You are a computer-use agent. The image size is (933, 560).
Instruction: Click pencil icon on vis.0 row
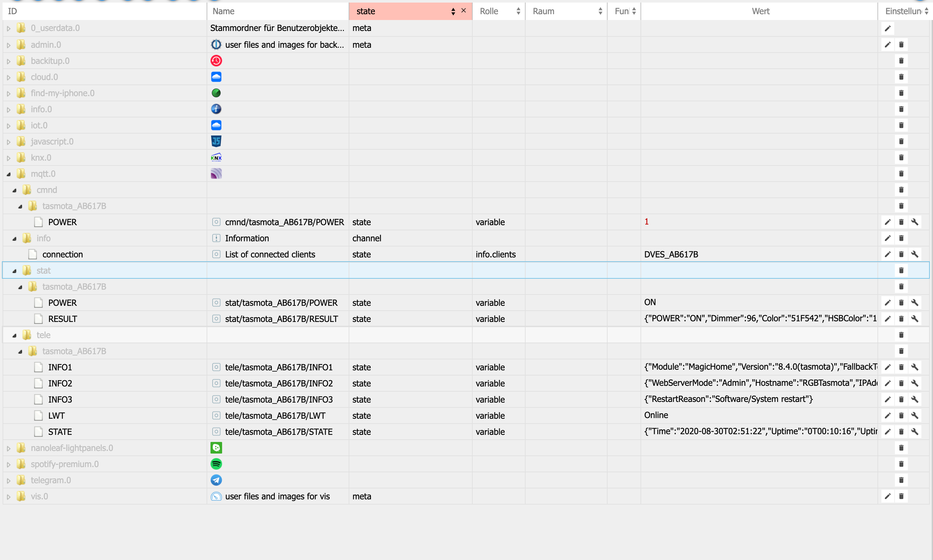(x=887, y=496)
